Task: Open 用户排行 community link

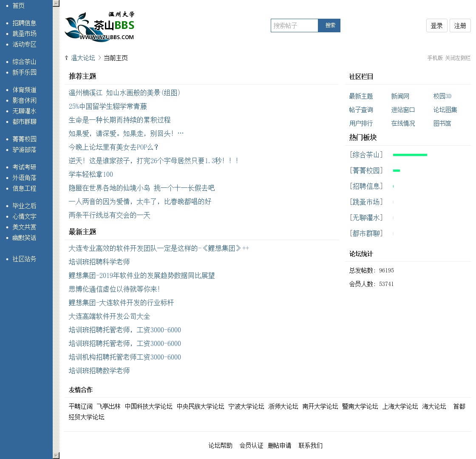Action: click(361, 124)
